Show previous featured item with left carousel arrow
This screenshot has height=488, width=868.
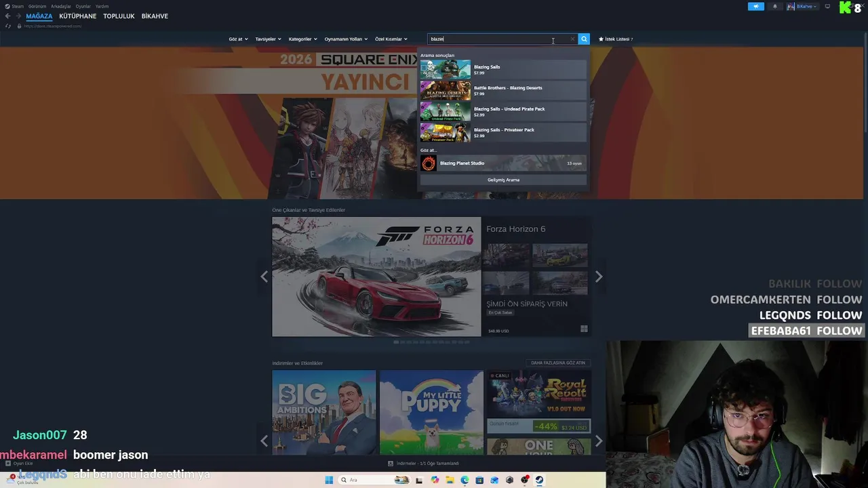264,277
